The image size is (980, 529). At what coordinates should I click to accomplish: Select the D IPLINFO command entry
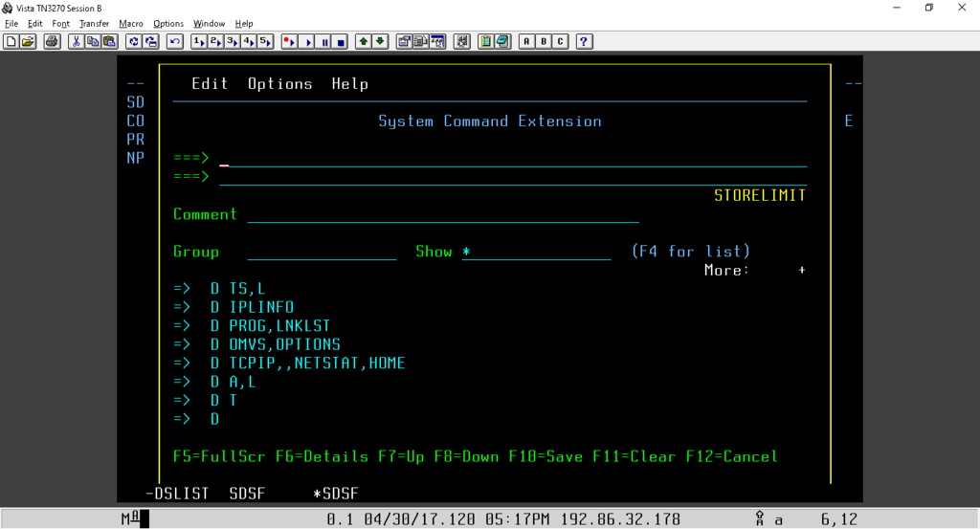coord(252,307)
